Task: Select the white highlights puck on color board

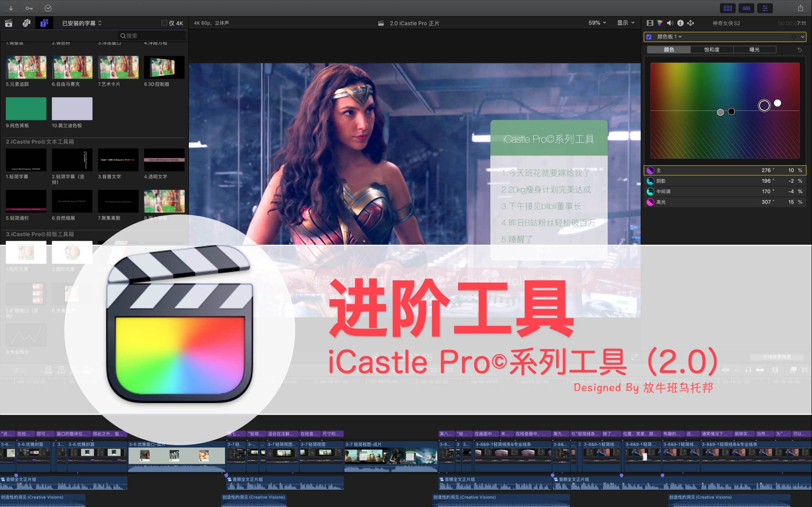Action: point(777,103)
